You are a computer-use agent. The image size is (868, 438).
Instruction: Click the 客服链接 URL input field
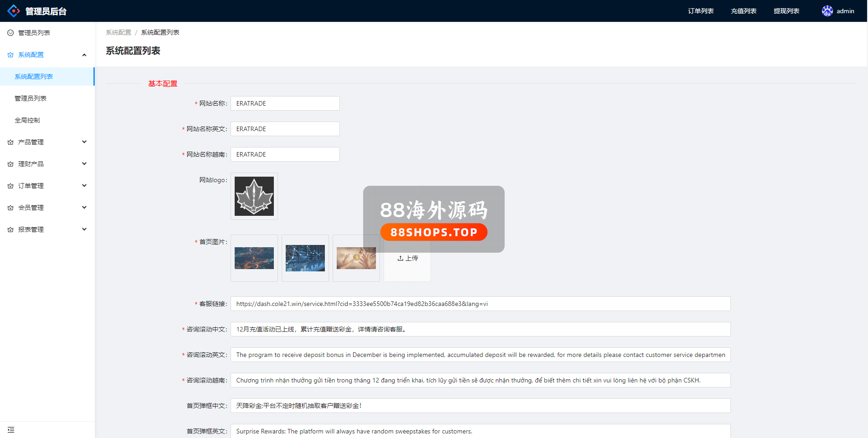[x=480, y=304]
